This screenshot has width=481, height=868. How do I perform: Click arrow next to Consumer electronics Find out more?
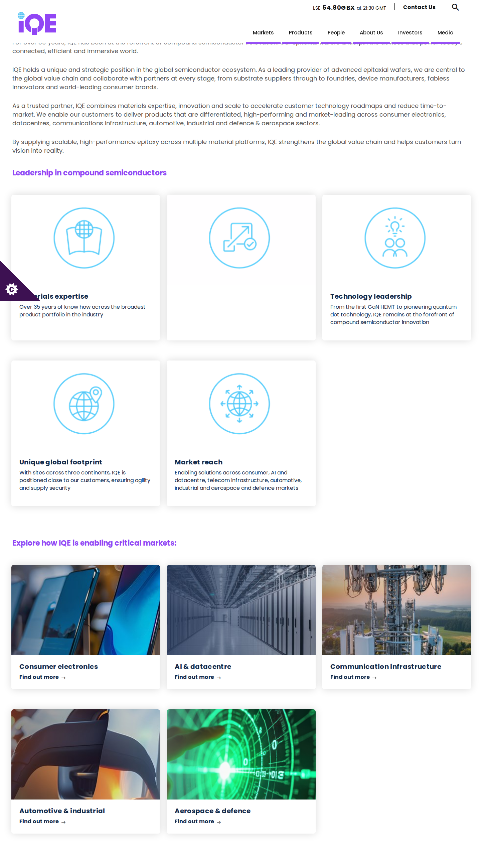point(63,678)
